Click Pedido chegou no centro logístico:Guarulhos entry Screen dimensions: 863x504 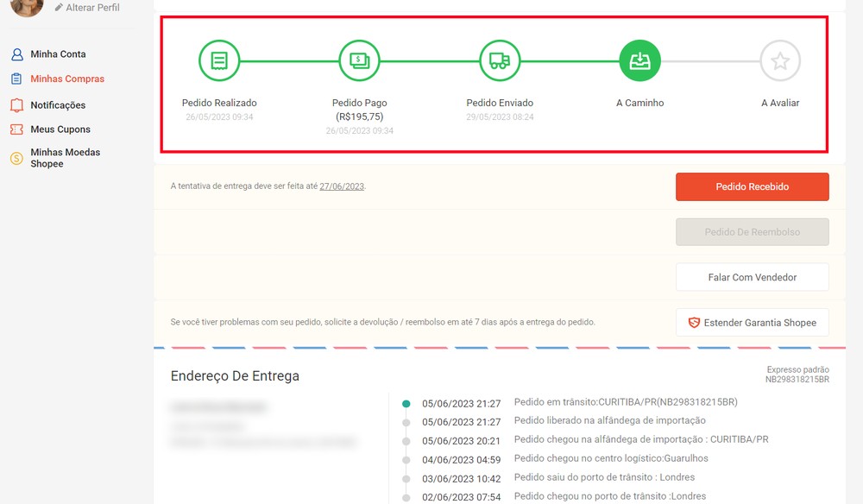pos(611,458)
